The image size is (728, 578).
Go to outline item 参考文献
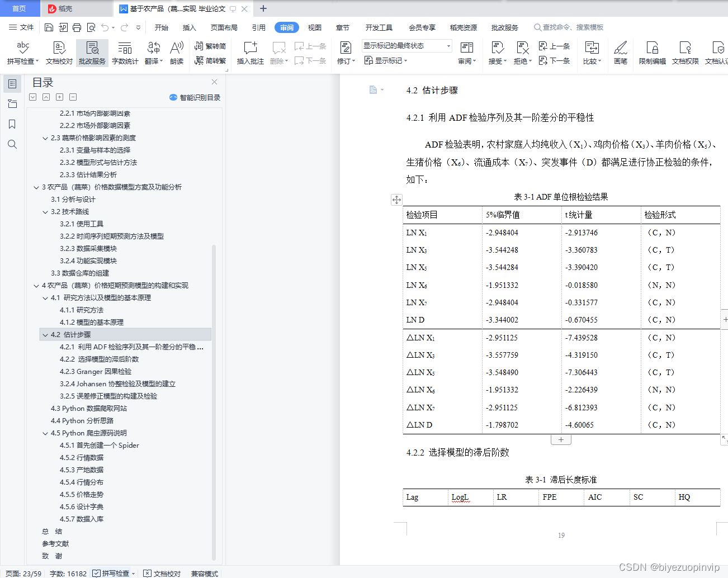tap(55, 544)
